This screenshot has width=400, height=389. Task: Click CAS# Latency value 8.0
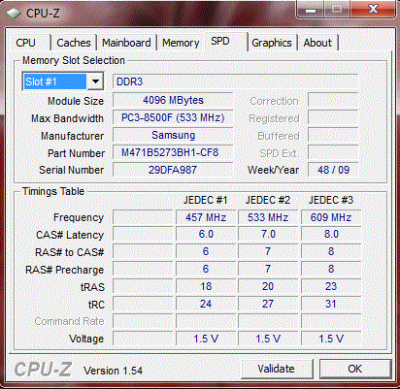point(331,234)
